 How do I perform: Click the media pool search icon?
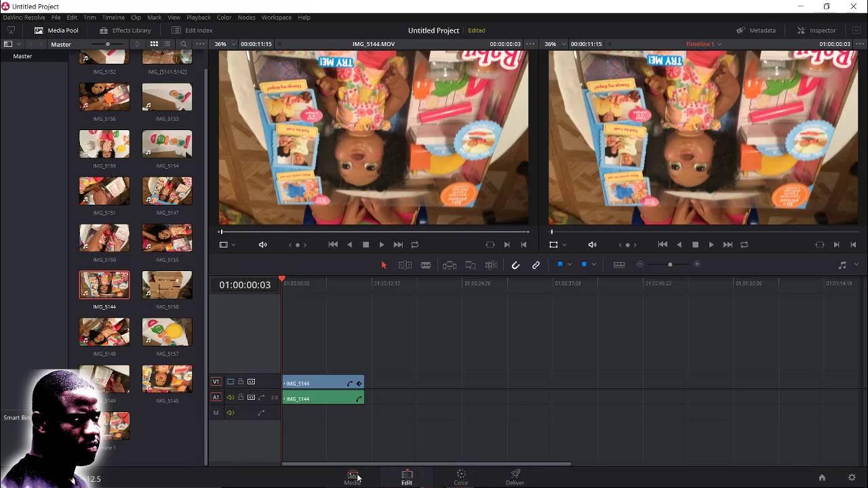[x=183, y=44]
